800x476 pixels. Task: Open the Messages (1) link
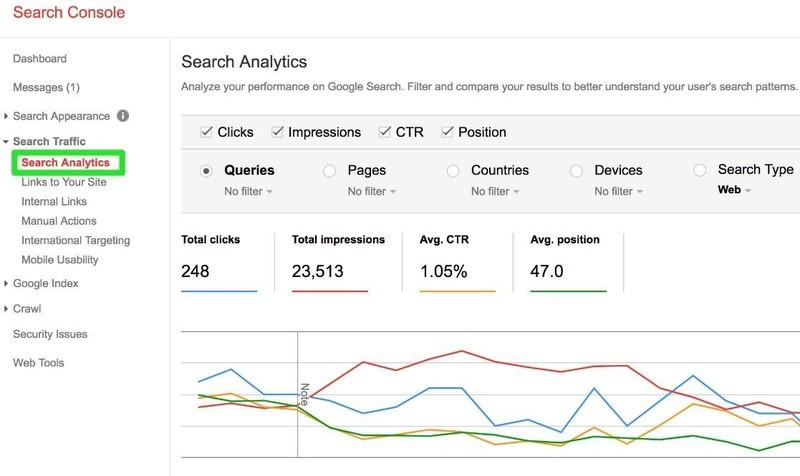point(46,88)
